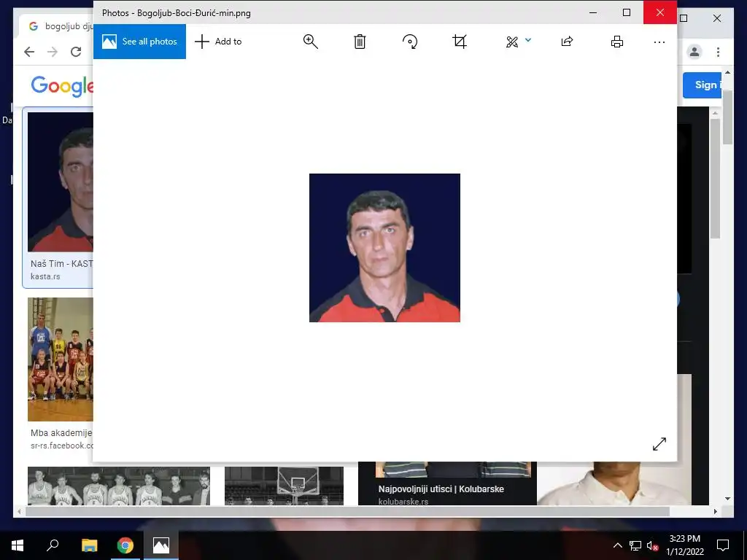Enter full screen with the diagonal arrows

659,444
